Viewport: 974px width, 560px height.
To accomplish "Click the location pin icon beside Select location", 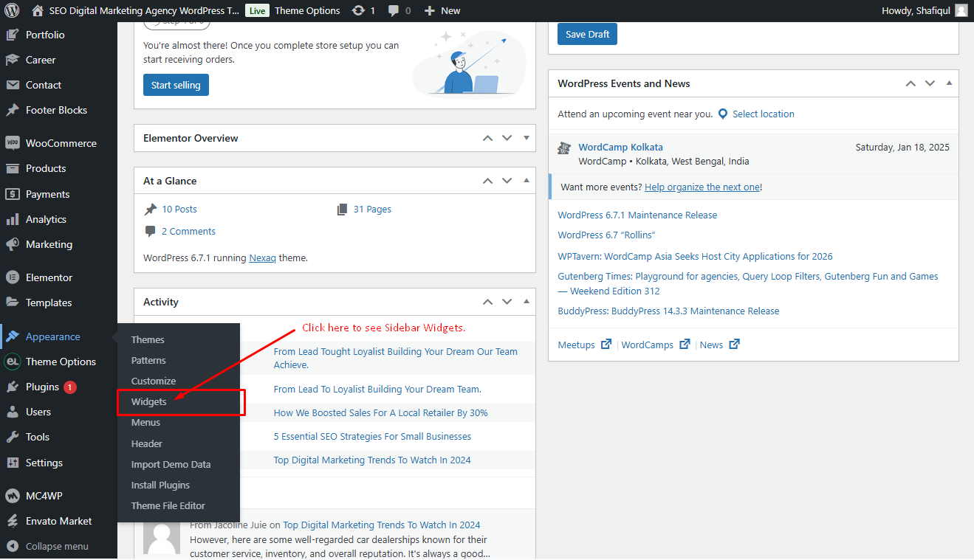I will (723, 114).
